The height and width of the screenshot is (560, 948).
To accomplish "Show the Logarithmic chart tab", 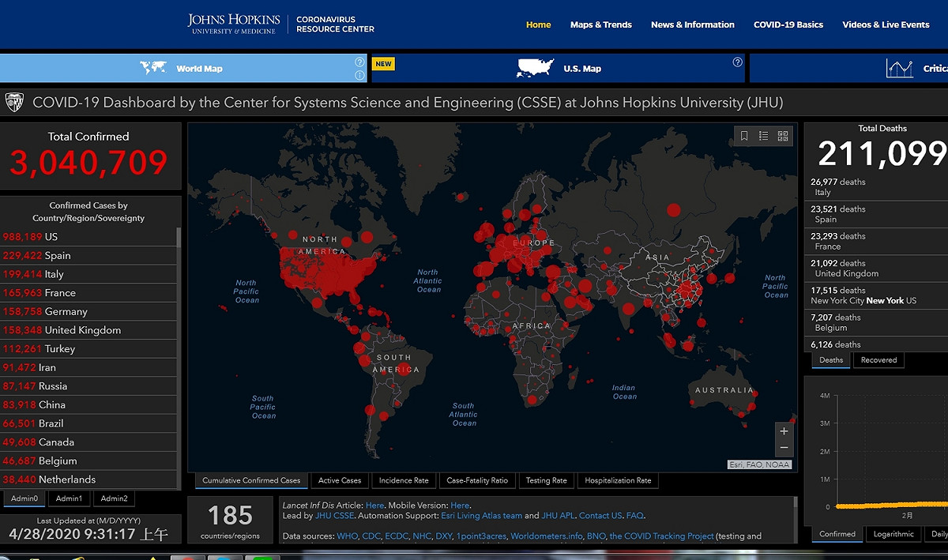I will [x=893, y=534].
